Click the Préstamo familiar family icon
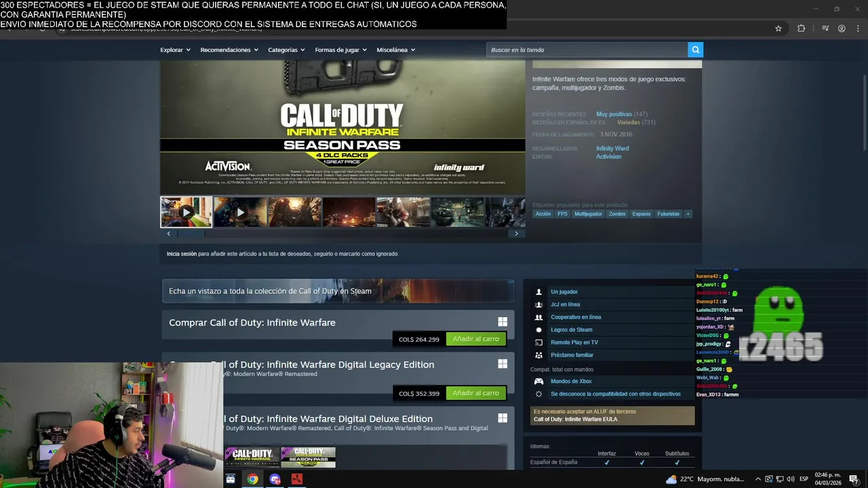 pyautogui.click(x=539, y=355)
